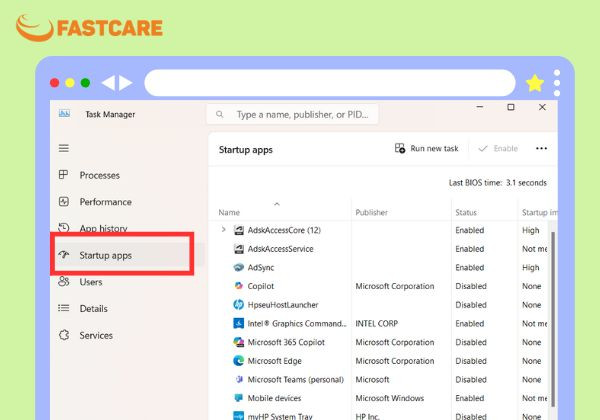Click the blank address bar of browser frame

point(330,83)
